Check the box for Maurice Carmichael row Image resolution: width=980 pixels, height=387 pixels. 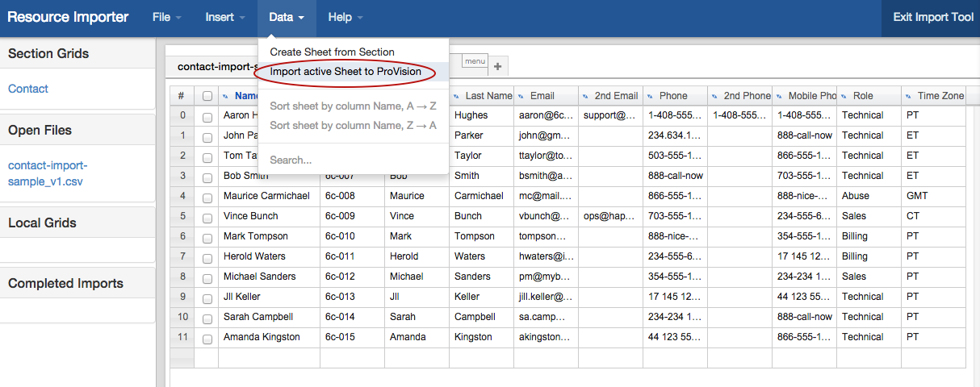[x=207, y=197]
